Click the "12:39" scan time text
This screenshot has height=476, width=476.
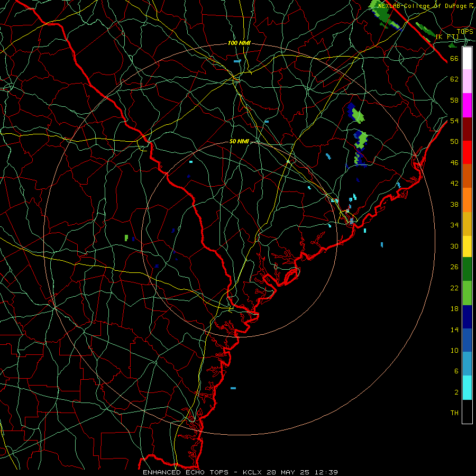click(x=326, y=472)
